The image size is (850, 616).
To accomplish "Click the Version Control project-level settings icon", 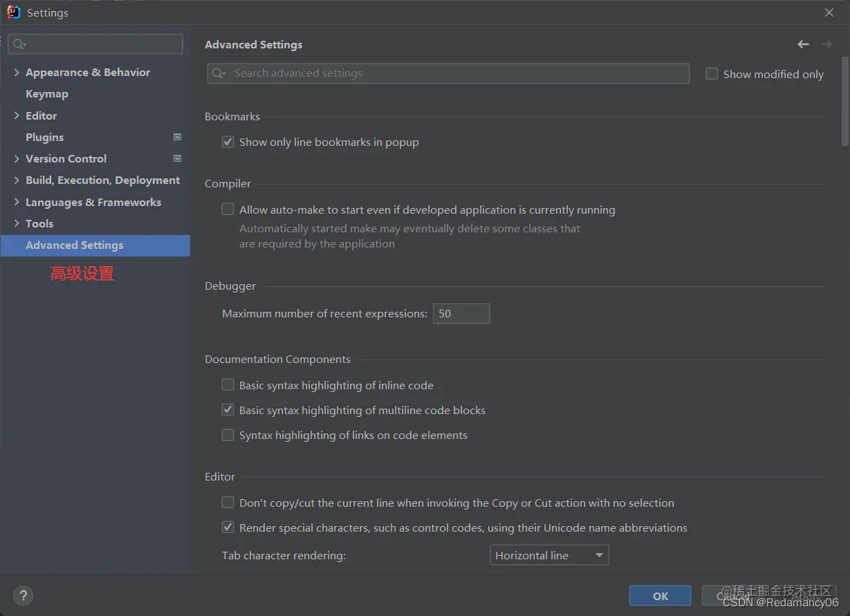I will click(x=177, y=158).
